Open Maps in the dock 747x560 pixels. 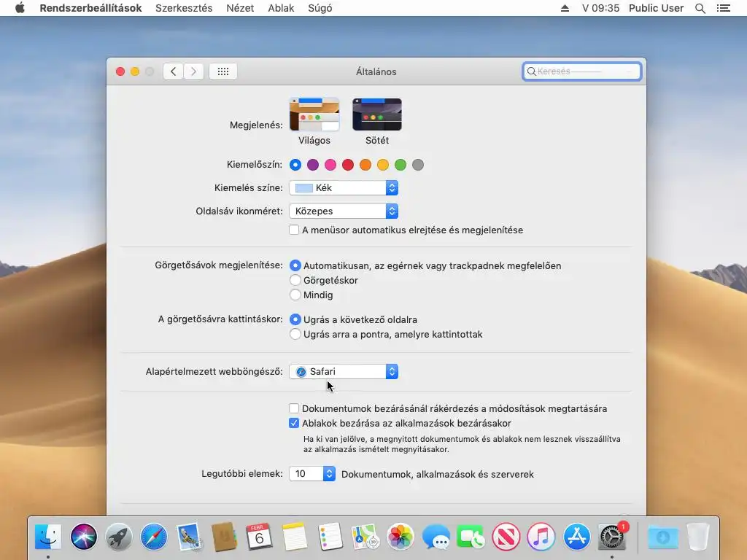click(x=365, y=537)
